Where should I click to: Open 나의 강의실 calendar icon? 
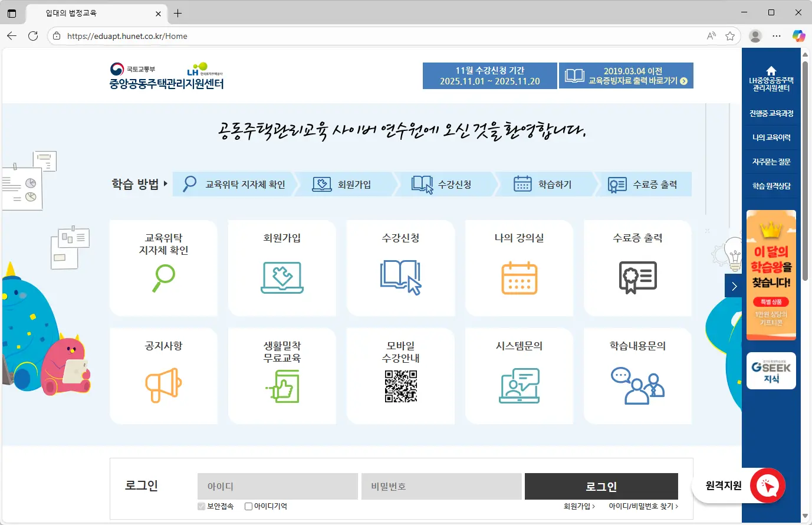[519, 277]
